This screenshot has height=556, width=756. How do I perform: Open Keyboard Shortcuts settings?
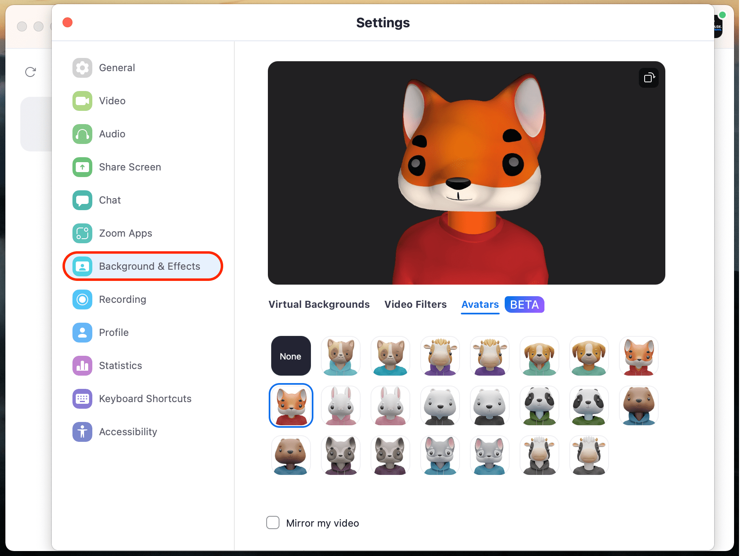tap(143, 399)
